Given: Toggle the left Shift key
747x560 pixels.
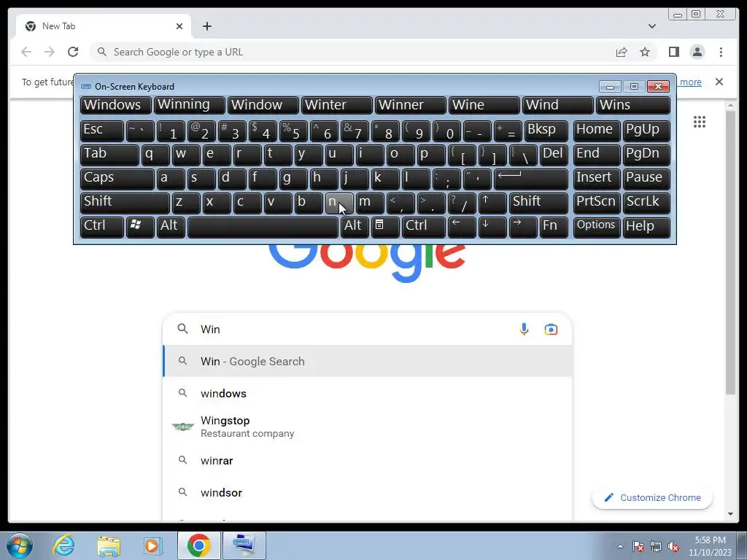Looking at the screenshot, I should [x=125, y=203].
